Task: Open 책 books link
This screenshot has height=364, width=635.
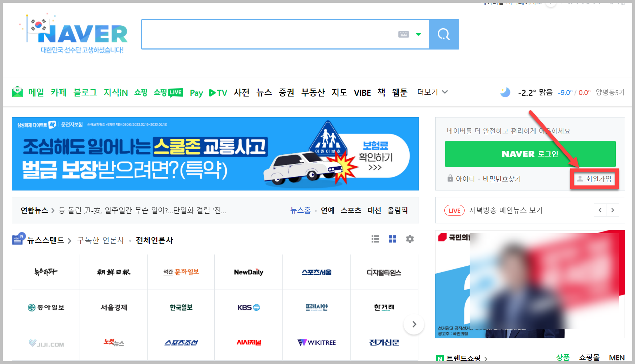Action: click(x=381, y=93)
